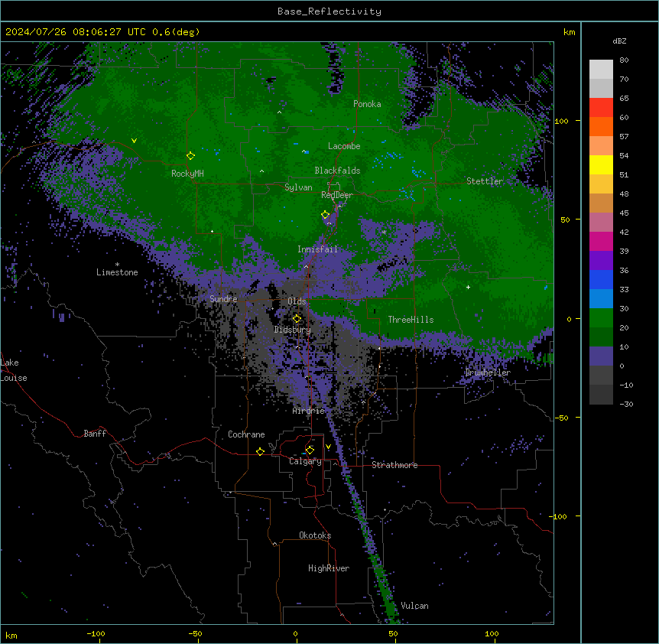Click the yellow diamond marker south of RedDeer

pyautogui.click(x=325, y=215)
